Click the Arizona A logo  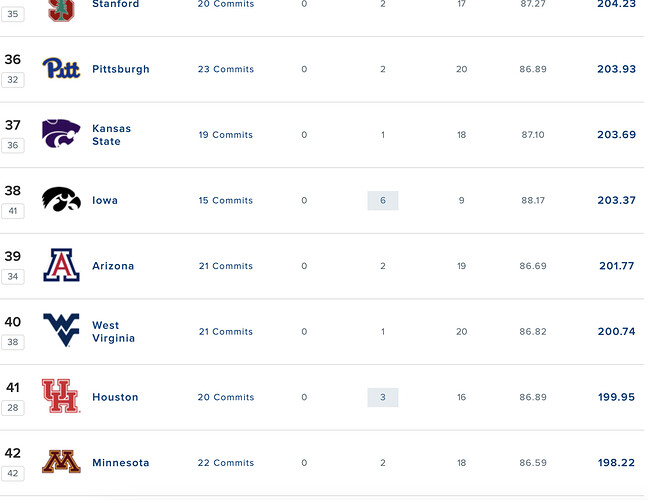[61, 265]
